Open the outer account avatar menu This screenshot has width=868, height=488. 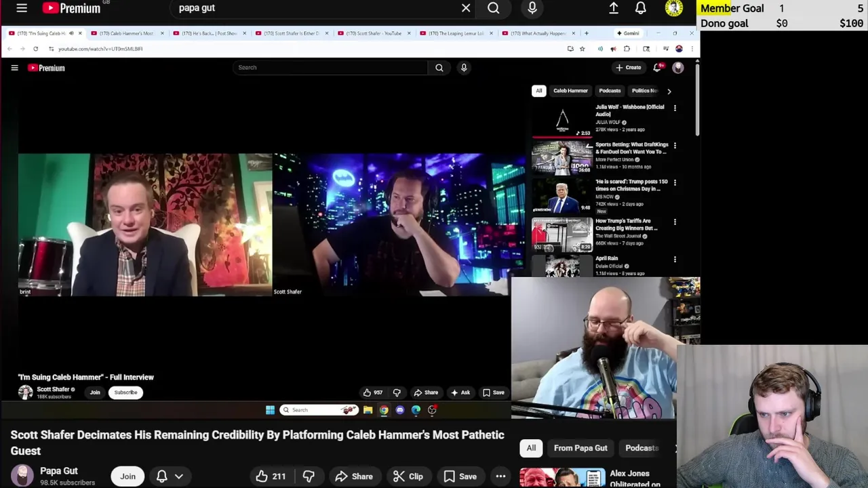674,8
